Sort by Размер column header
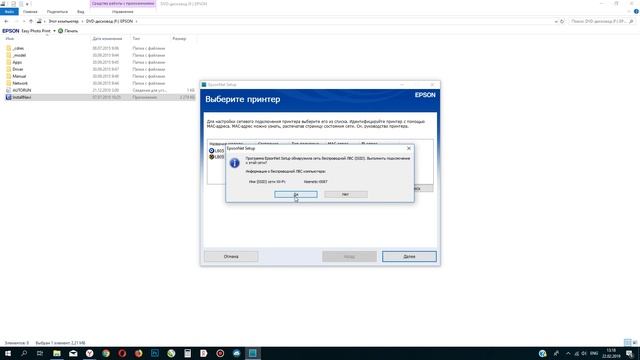This screenshot has height=360, width=640. pyautogui.click(x=179, y=39)
